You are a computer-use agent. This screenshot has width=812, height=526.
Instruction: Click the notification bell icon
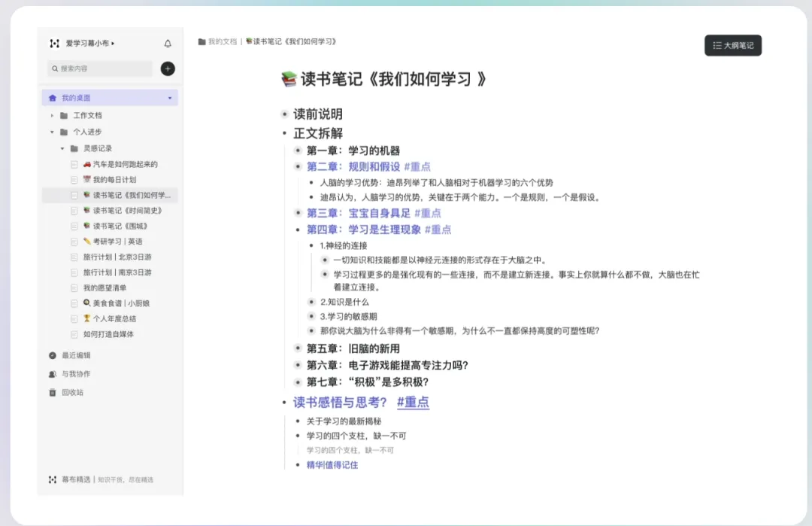point(168,44)
